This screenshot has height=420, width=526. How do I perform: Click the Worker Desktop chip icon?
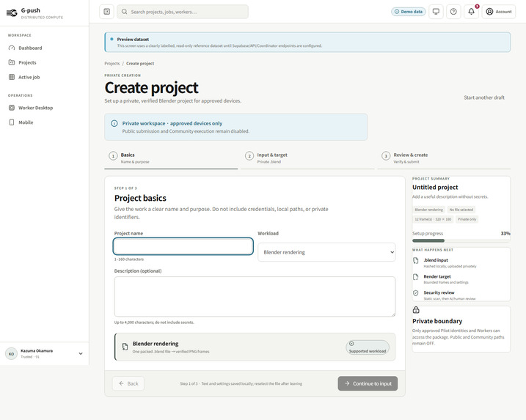12,108
